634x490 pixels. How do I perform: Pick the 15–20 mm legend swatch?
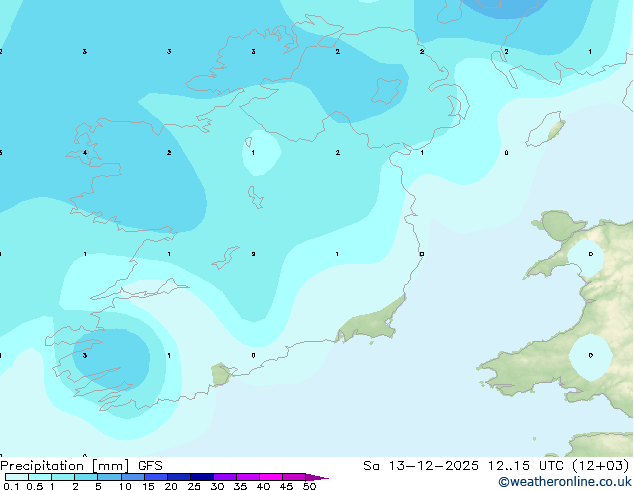(155, 477)
